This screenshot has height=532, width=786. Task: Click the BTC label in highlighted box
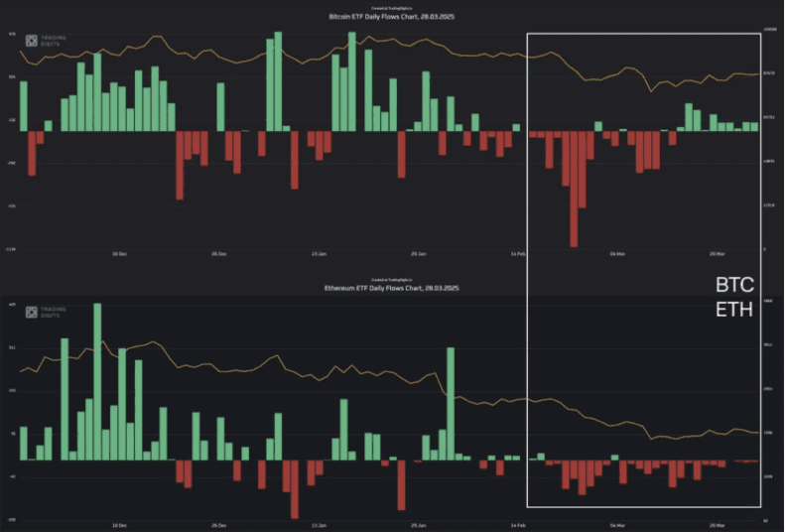tap(734, 285)
